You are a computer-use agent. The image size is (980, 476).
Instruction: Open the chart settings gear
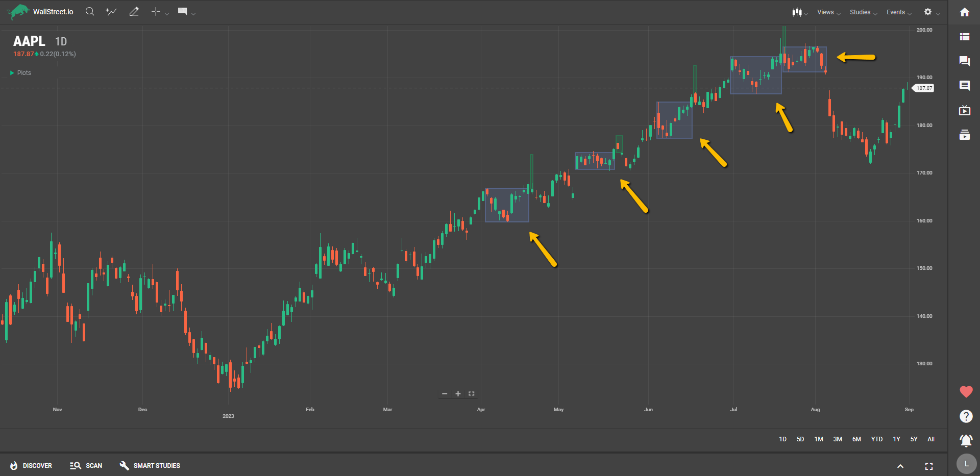coord(928,12)
